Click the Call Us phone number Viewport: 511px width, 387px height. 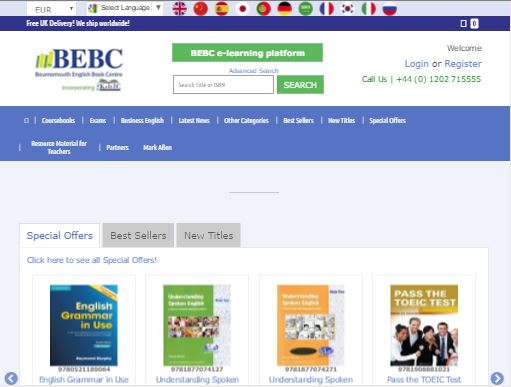point(421,79)
